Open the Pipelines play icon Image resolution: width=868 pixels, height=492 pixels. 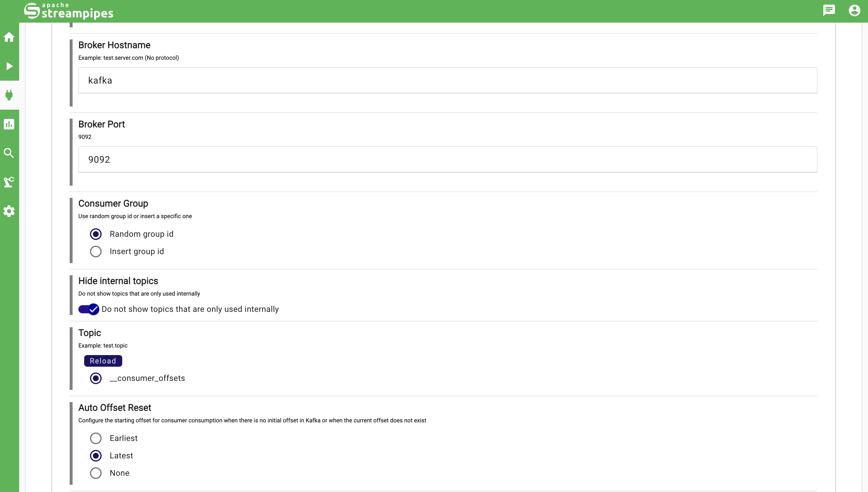pyautogui.click(x=9, y=66)
